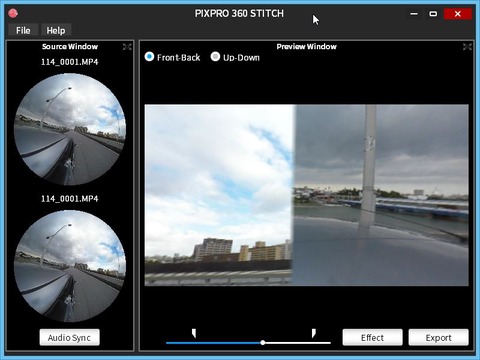
Task: Click the bottom 114_0001.MP4 filename label
Action: click(69, 199)
